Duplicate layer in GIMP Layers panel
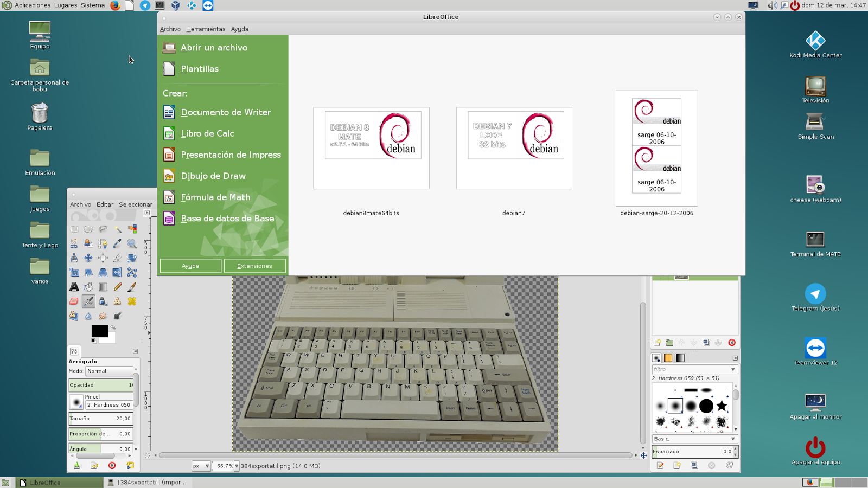 [x=706, y=343]
